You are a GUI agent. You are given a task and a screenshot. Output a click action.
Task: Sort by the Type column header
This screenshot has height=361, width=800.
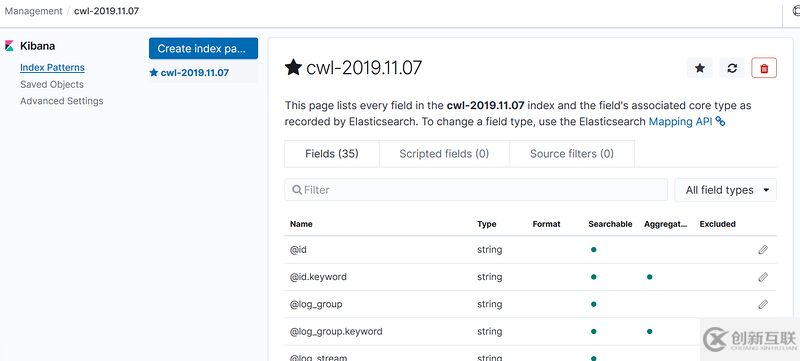point(486,224)
